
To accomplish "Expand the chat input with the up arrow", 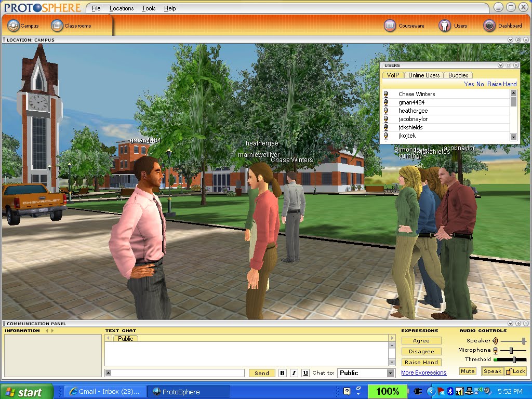I will tap(108, 373).
